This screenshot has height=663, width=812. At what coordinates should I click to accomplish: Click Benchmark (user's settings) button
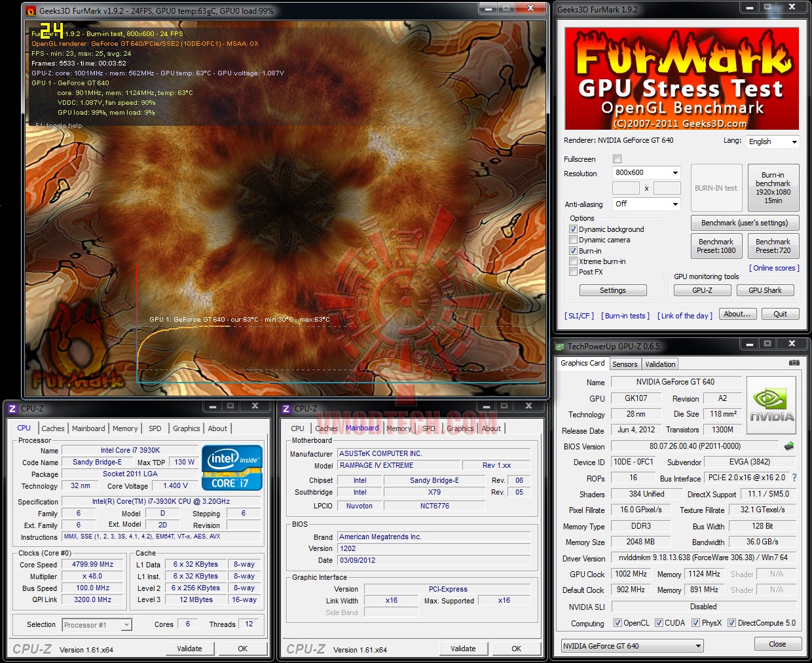tap(745, 223)
